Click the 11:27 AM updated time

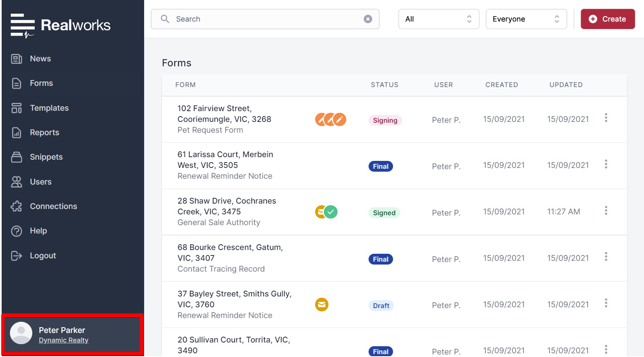[564, 212]
